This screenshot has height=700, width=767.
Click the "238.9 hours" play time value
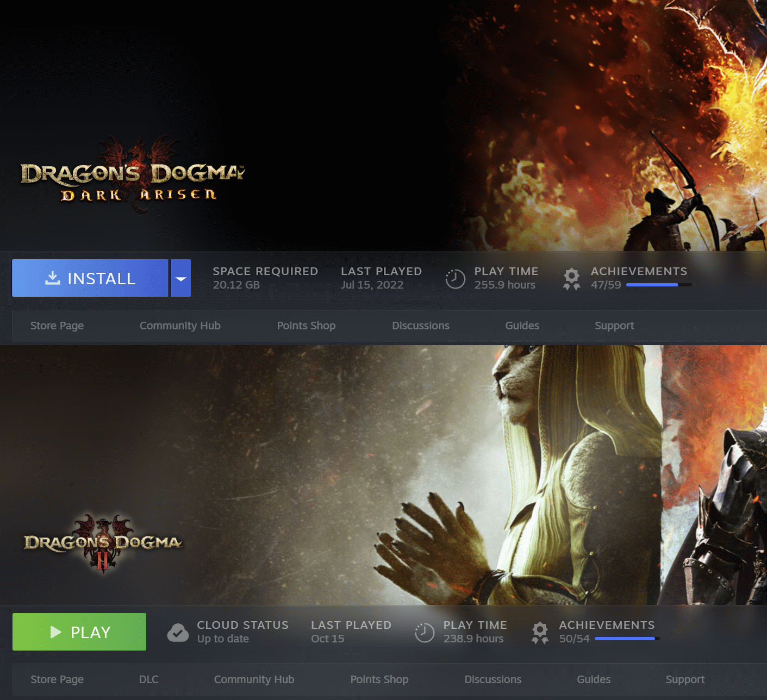473,639
